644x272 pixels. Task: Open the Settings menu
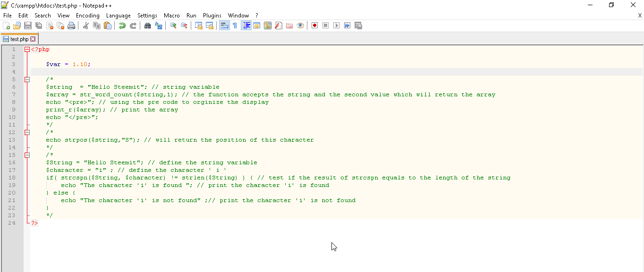147,16
